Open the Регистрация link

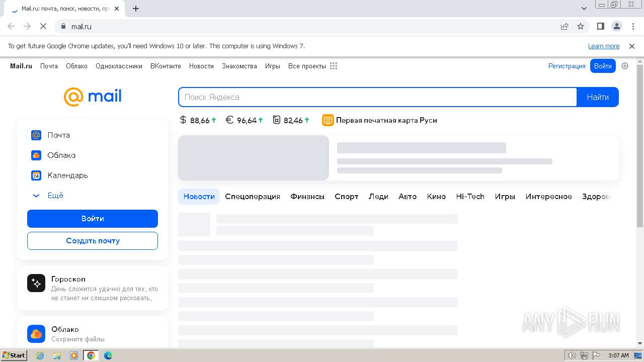(567, 66)
